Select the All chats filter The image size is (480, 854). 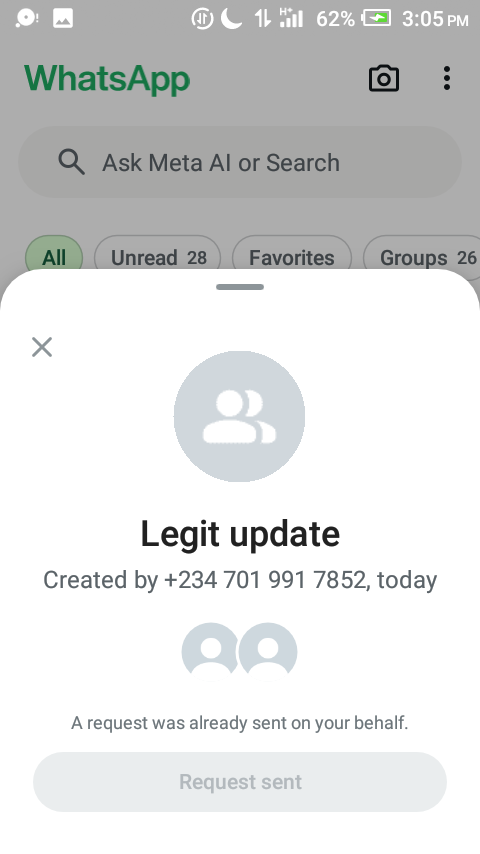pos(54,257)
